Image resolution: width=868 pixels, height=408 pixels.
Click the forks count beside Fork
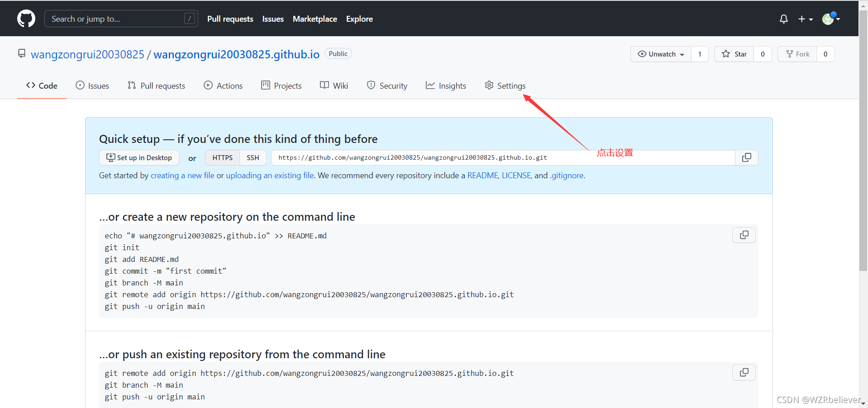[825, 54]
